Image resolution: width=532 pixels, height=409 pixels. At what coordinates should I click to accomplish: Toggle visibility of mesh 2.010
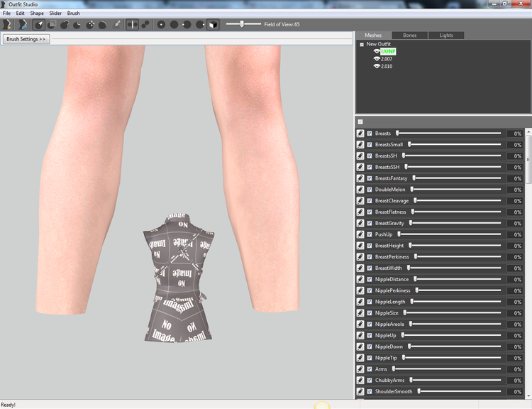pos(377,66)
